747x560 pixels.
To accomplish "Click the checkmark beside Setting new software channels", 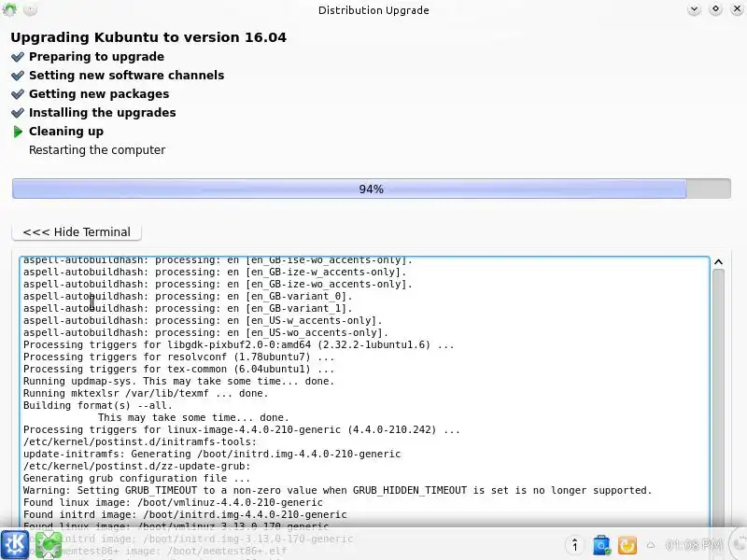I will [18, 76].
